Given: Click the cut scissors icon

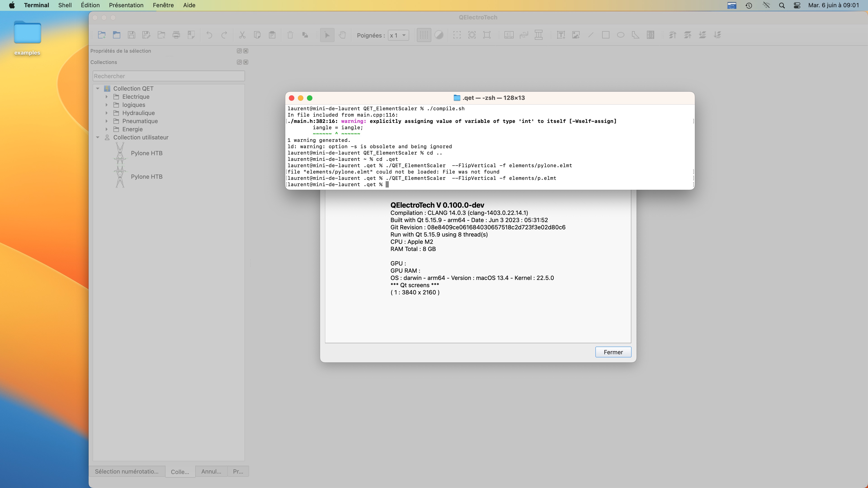Looking at the screenshot, I should tap(242, 35).
